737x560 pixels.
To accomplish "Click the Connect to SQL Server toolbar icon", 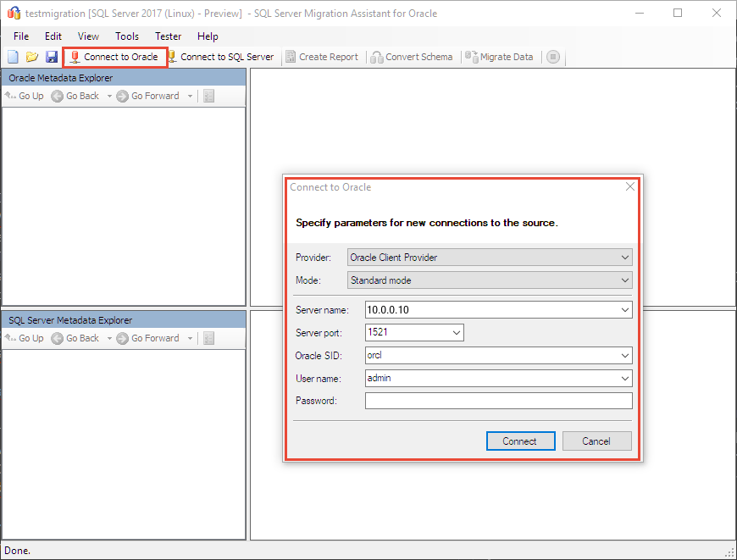I will point(221,57).
